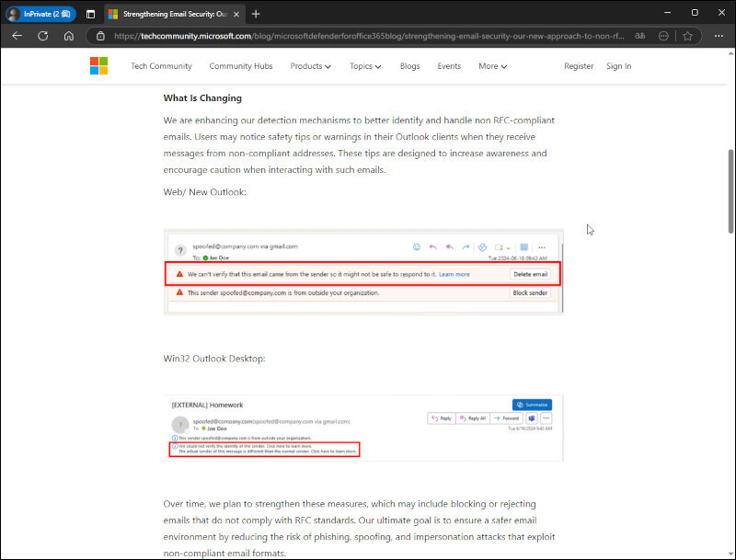Maximize the browser window

[x=695, y=13]
